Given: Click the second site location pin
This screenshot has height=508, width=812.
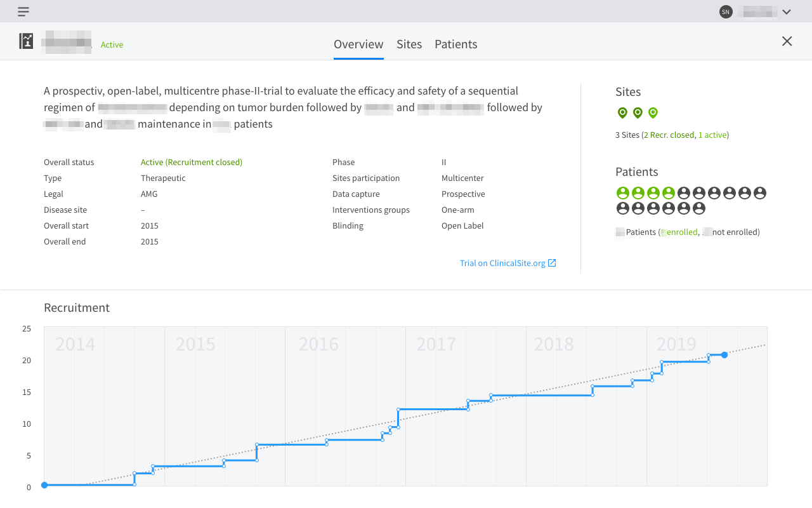Looking at the screenshot, I should (638, 113).
